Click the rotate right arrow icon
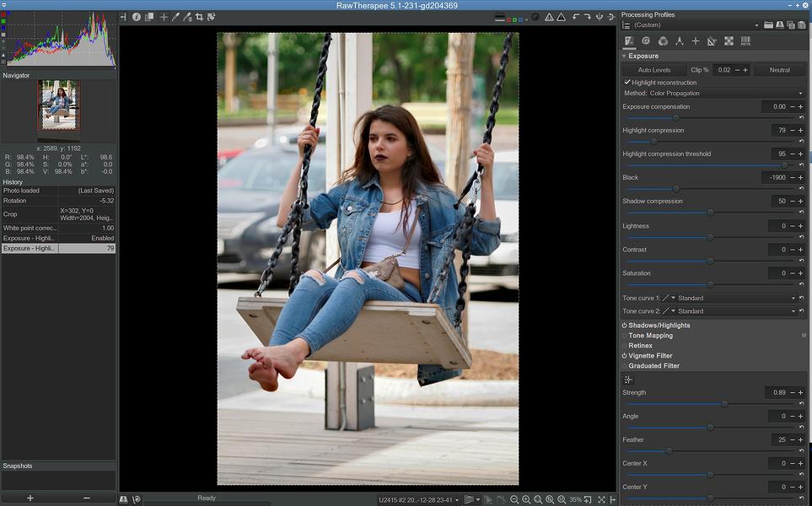The image size is (812, 506). pyautogui.click(x=588, y=17)
